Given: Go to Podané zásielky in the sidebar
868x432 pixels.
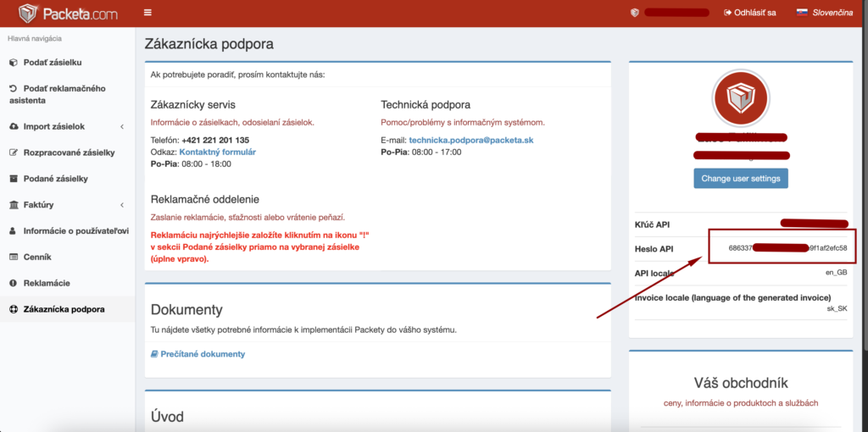Looking at the screenshot, I should click(55, 179).
